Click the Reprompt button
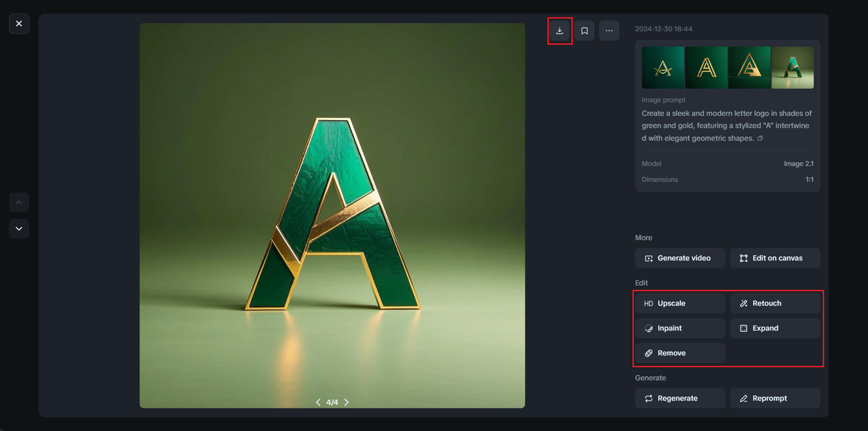The image size is (868, 431). [x=775, y=398]
